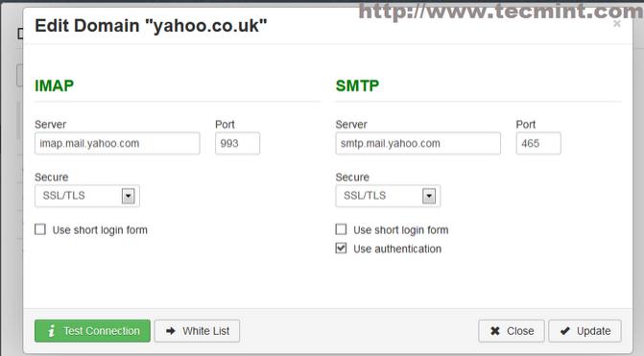Click the IMAP Use short login form label
The width and height of the screenshot is (644, 356).
tap(100, 230)
